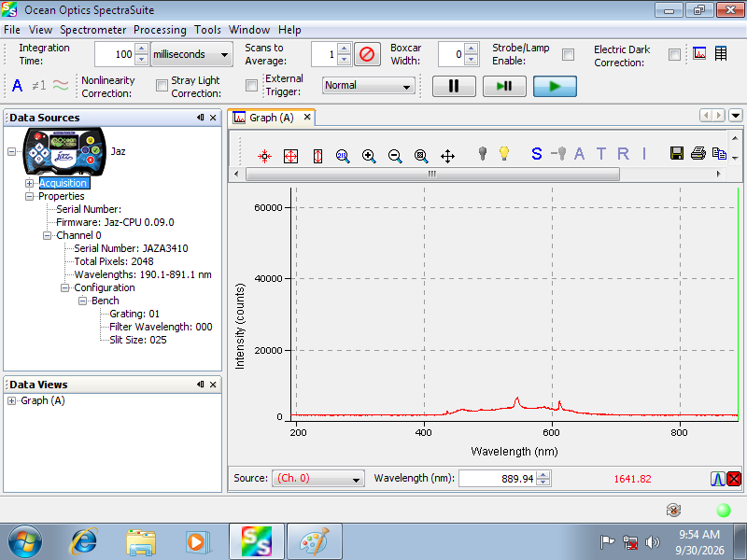The width and height of the screenshot is (747, 560).
Task: Open the Tools menu
Action: (x=207, y=30)
